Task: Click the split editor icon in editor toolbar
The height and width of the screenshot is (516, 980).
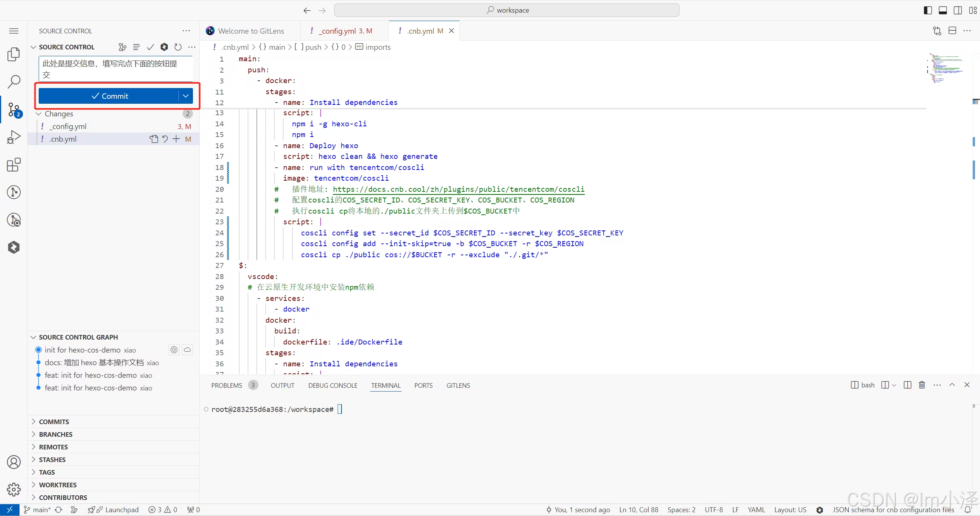Action: [x=952, y=31]
